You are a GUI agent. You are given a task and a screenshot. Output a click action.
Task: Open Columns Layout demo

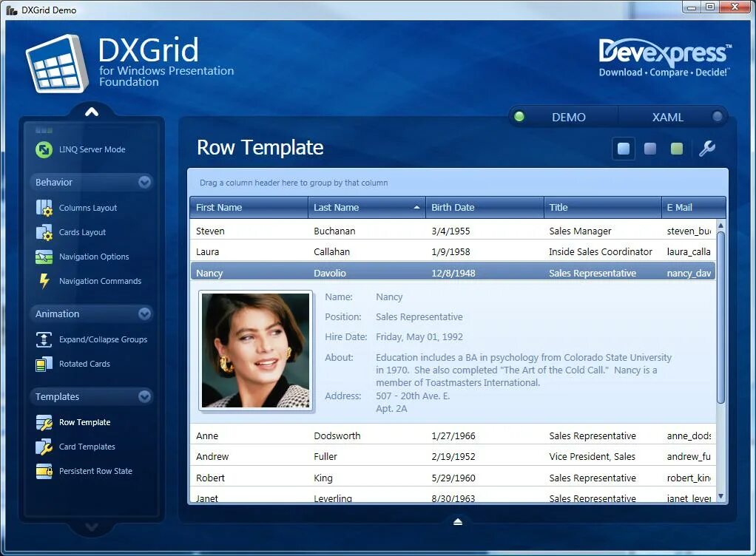[x=88, y=208]
